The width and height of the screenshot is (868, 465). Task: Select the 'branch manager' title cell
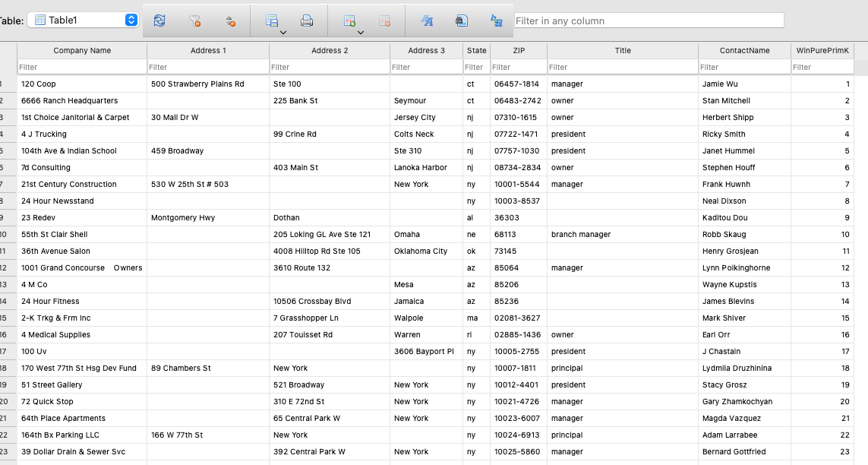click(x=623, y=234)
